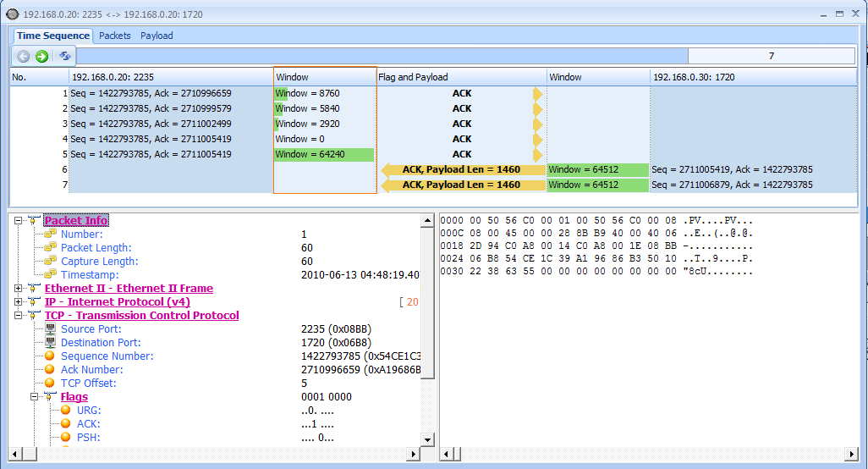This screenshot has height=469, width=868.
Task: Click the Destination Port value 1720 (0x06B8)
Action: click(x=336, y=342)
